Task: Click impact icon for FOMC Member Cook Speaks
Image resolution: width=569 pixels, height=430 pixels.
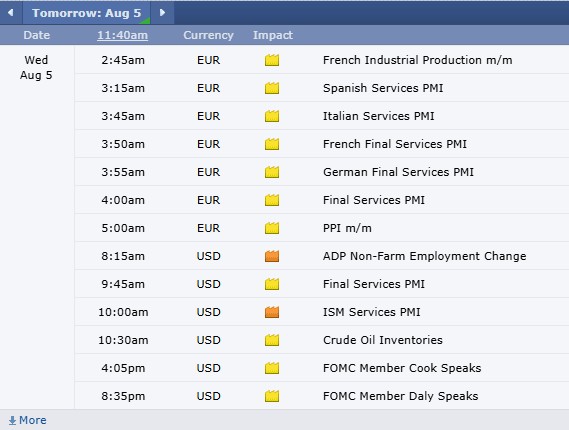Action: 272,368
